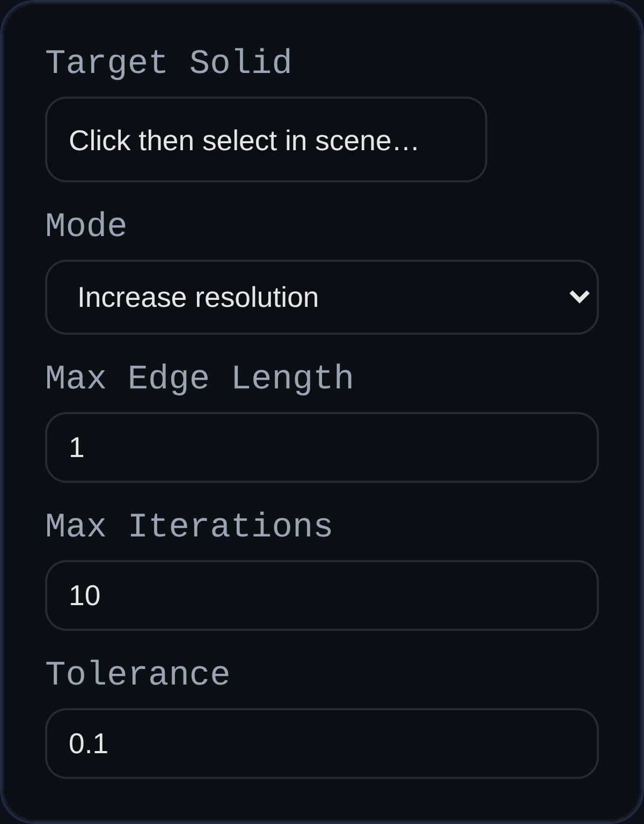Click the dropdown arrow beside Increase resolution

pos(579,297)
